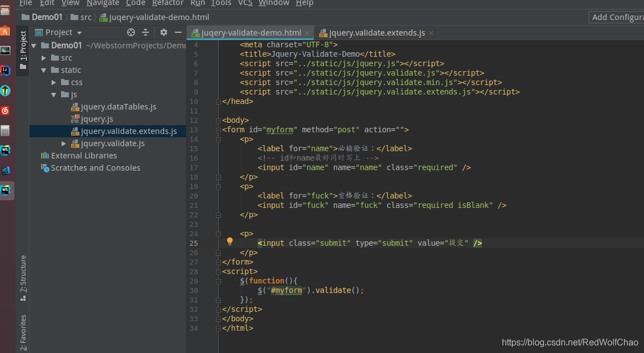The image size is (644, 353).
Task: Collapse the Demo01 root node arrow
Action: click(x=34, y=46)
